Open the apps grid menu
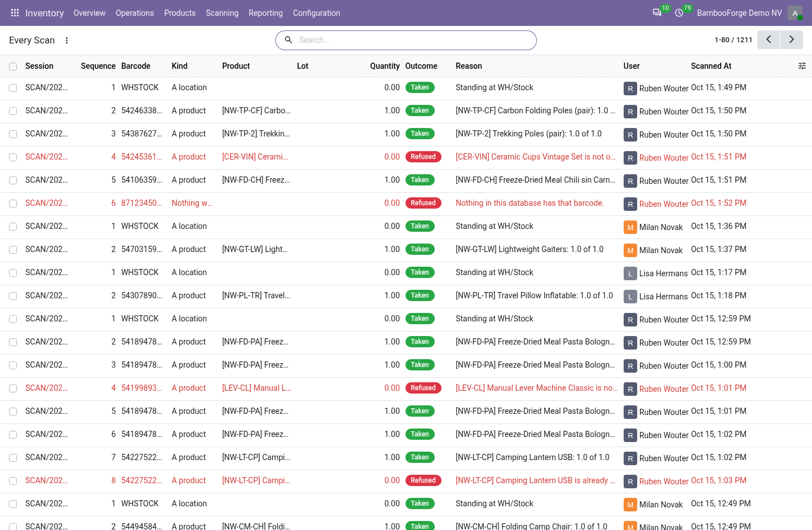 tap(15, 13)
